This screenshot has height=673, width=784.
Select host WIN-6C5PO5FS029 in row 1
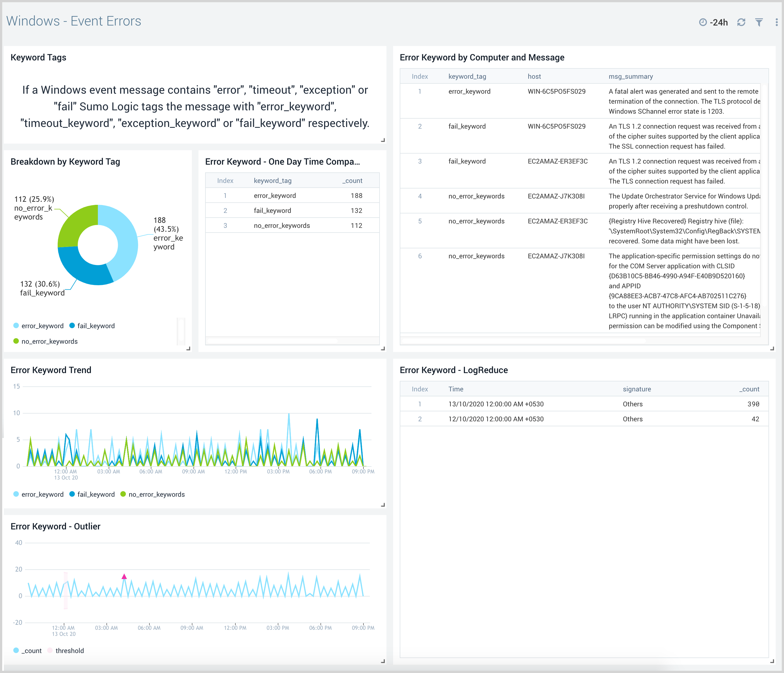click(x=557, y=91)
